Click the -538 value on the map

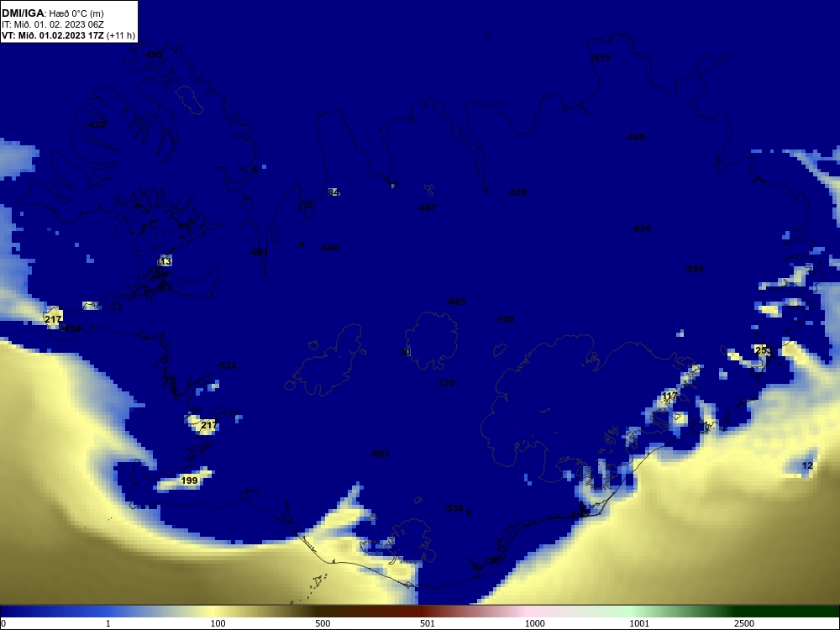click(x=454, y=508)
